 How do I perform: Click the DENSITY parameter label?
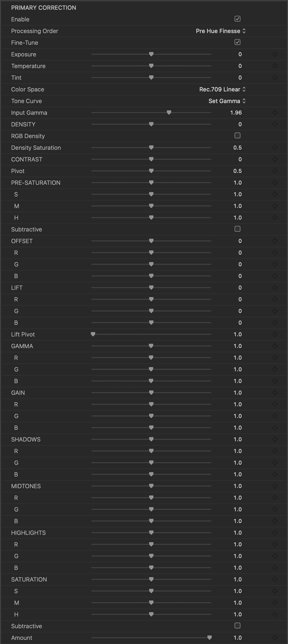coord(23,124)
